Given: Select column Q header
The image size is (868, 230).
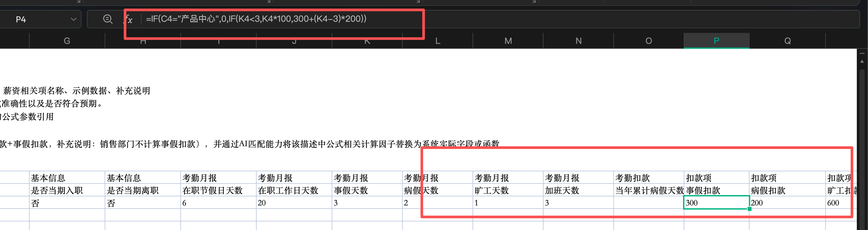Looking at the screenshot, I should click(787, 41).
